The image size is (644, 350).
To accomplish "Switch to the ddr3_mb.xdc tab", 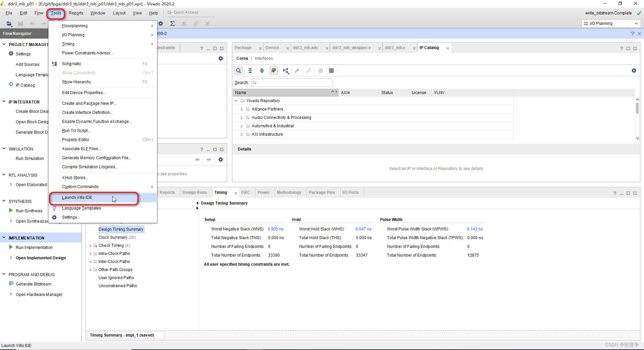I will [306, 48].
